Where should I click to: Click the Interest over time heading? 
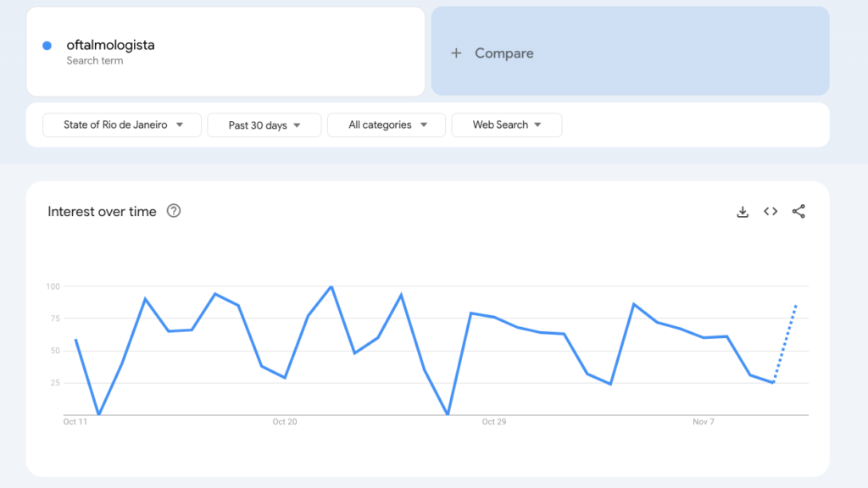pos(102,211)
